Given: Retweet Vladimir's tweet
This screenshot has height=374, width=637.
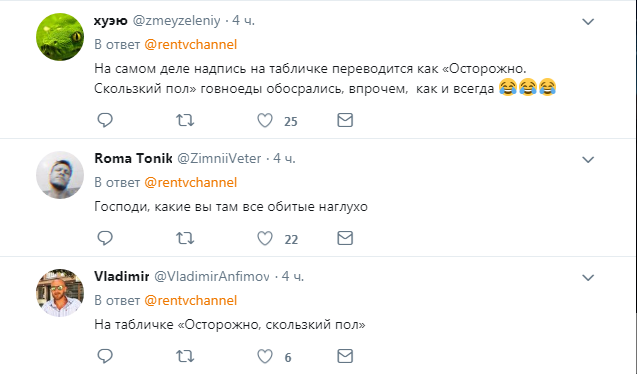Looking at the screenshot, I should [185, 356].
